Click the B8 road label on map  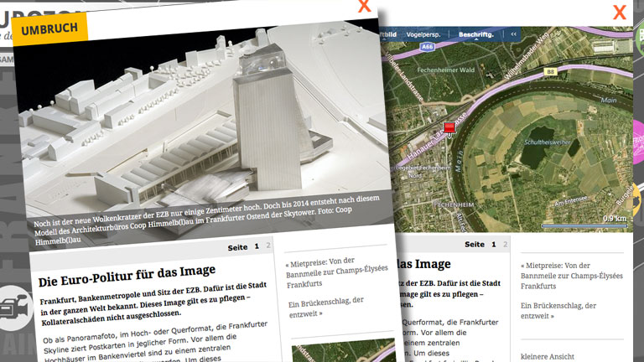tap(550, 71)
